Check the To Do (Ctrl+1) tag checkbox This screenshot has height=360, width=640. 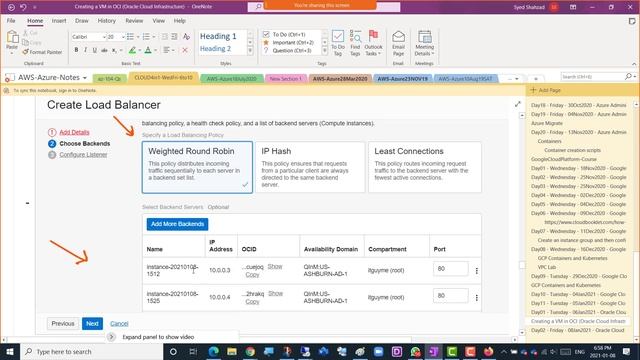click(x=266, y=34)
